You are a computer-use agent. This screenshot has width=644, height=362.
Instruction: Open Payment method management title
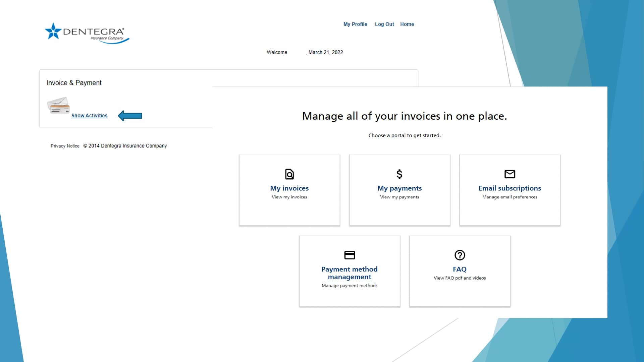pos(350,273)
